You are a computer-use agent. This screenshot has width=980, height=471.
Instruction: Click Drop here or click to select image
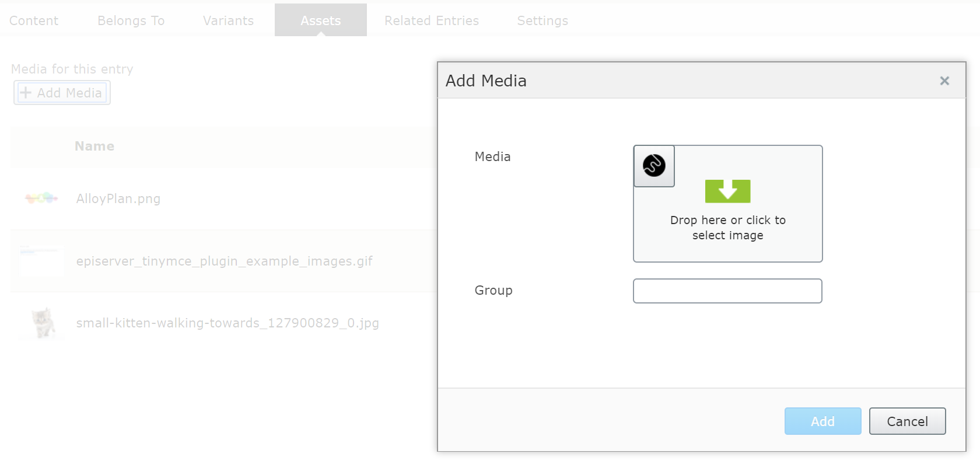[x=727, y=228]
